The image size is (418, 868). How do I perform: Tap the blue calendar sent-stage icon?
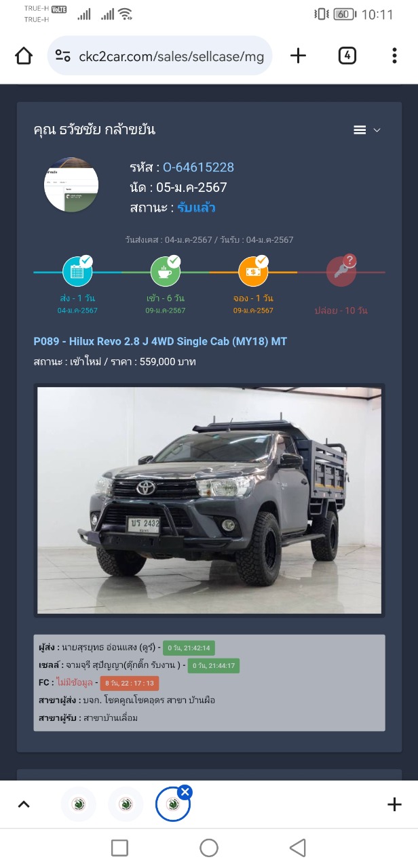(x=77, y=272)
